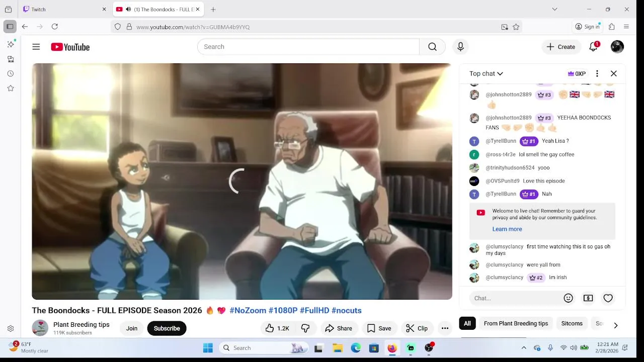The height and width of the screenshot is (362, 644).
Task: Go to YouTube home via logo
Action: click(70, 47)
